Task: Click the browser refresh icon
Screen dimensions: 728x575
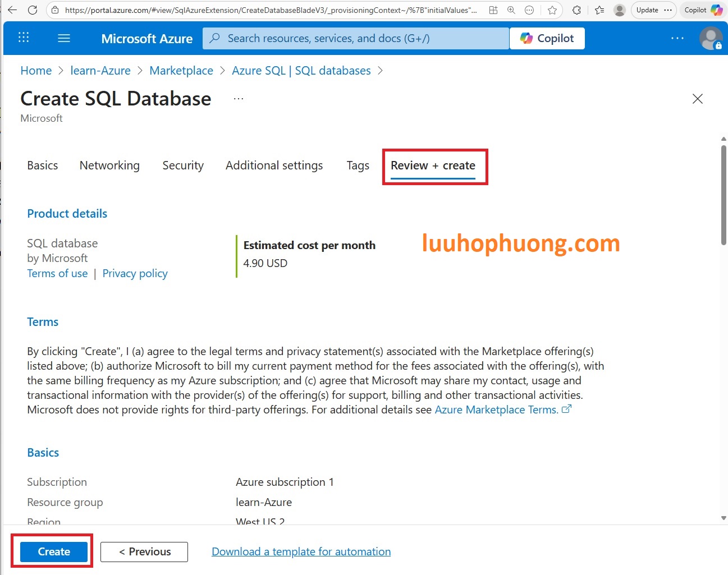Action: [33, 10]
